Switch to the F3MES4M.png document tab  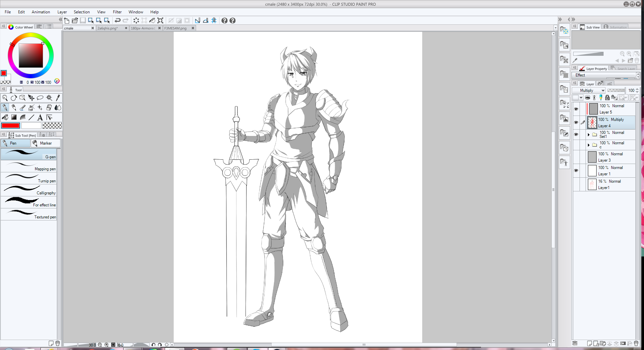pos(175,28)
